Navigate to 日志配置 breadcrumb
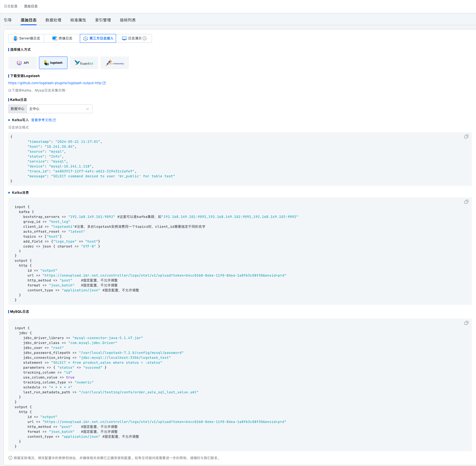Image resolution: width=476 pixels, height=466 pixels. point(11,6)
